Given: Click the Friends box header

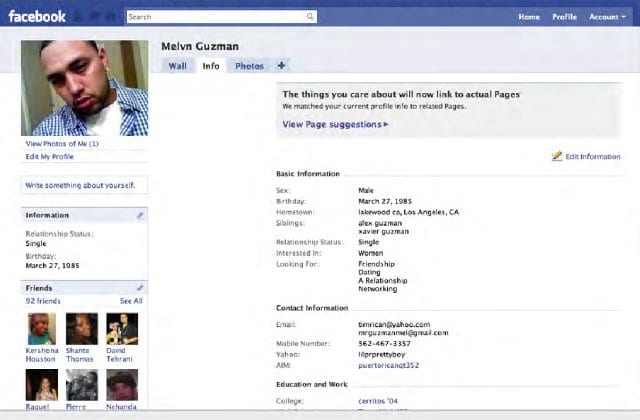Looking at the screenshot, I should pyautogui.click(x=84, y=288).
